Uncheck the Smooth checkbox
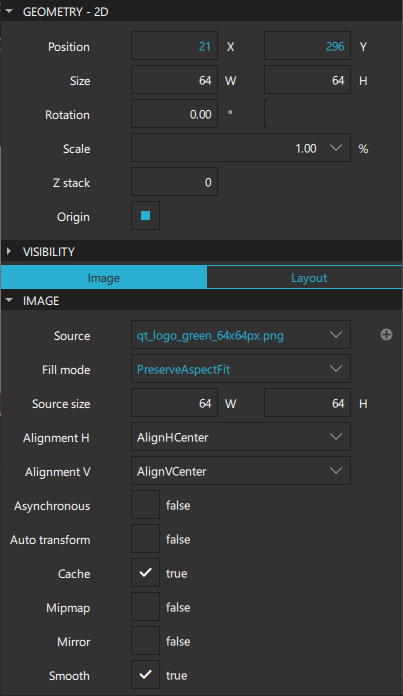Image resolution: width=403 pixels, height=696 pixels. coord(145,675)
